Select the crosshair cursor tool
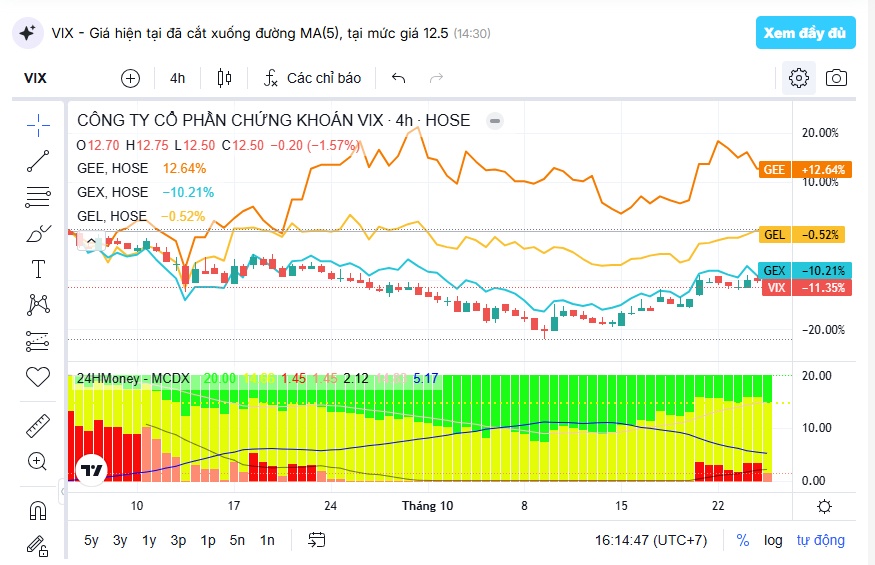875x565 pixels. click(x=38, y=125)
